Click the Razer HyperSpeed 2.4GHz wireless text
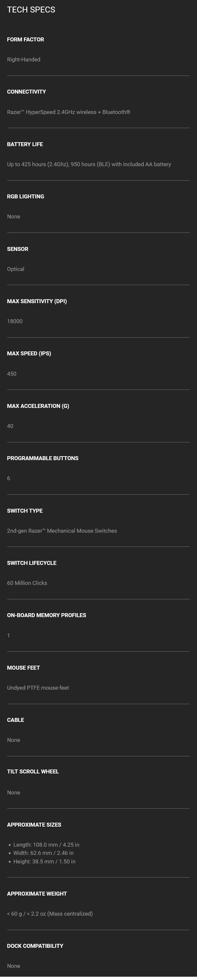Viewport: 197px width, 980px height. 68,112
